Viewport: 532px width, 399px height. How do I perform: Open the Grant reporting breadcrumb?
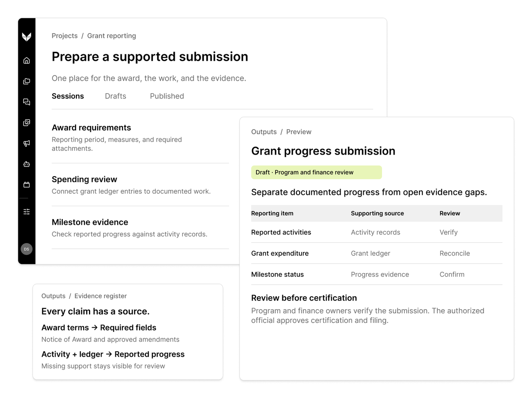[x=111, y=36]
